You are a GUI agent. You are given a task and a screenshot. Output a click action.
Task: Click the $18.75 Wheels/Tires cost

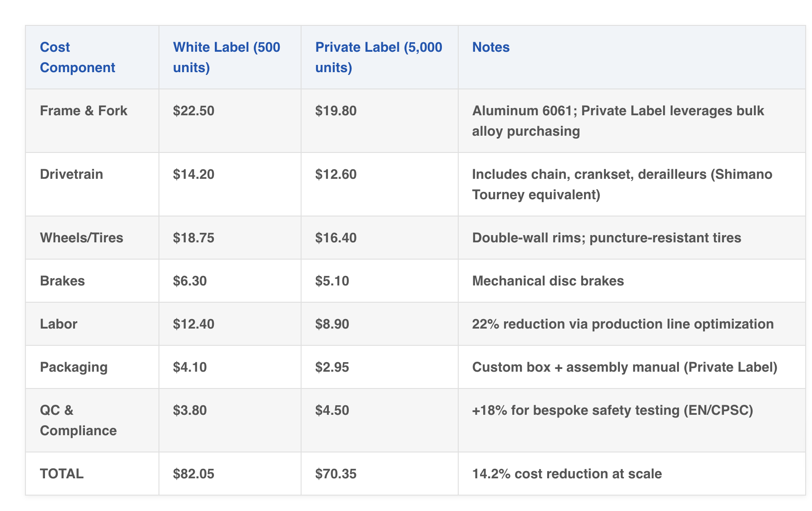coord(193,238)
